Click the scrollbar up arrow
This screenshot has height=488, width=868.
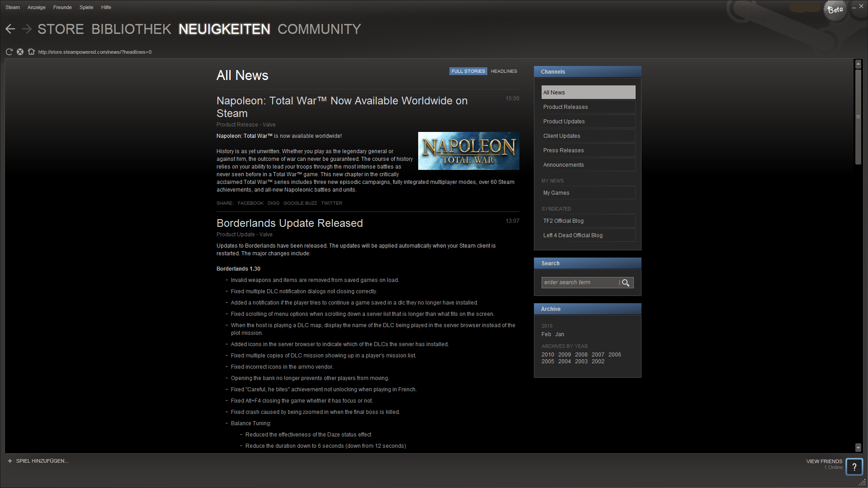[858, 64]
